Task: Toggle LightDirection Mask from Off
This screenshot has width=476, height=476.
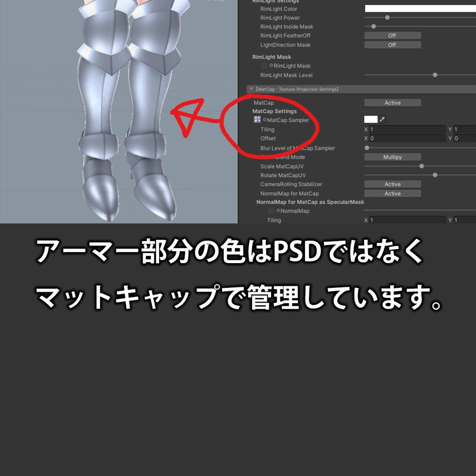Action: [x=392, y=45]
